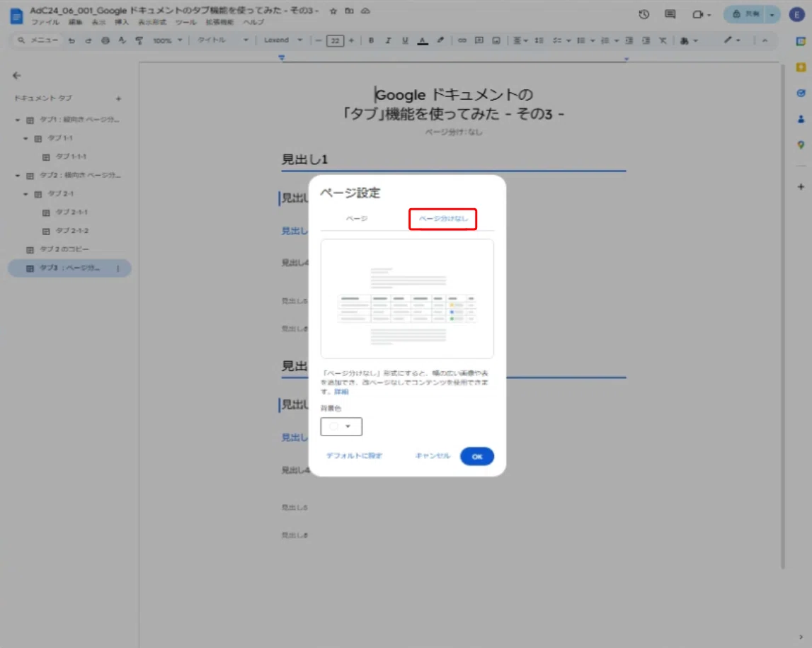Open the comments history icon
Image resolution: width=812 pixels, height=648 pixels.
point(670,14)
